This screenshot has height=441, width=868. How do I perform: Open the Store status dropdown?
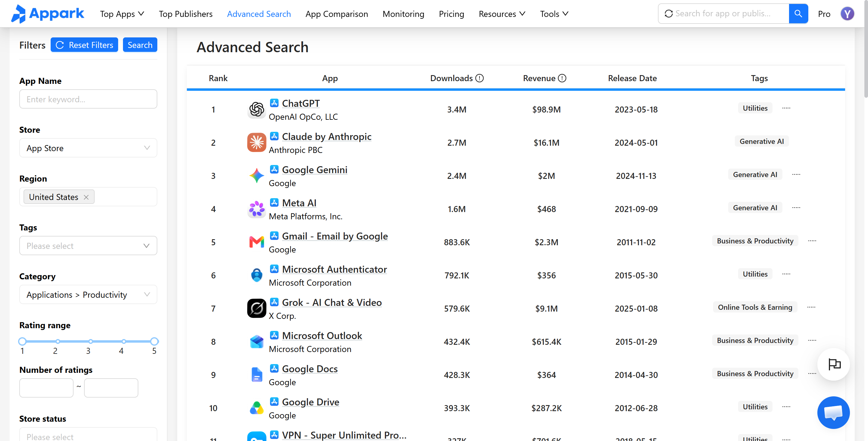[88, 434]
